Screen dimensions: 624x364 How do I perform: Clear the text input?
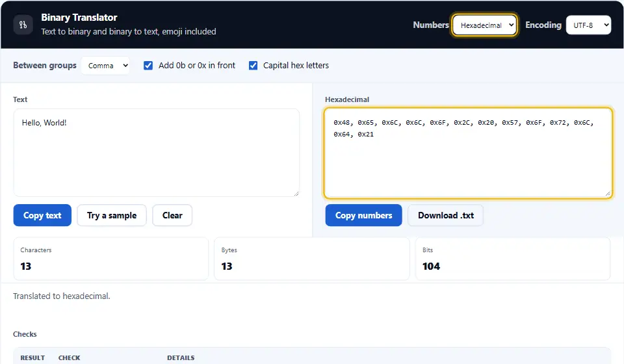pos(172,215)
